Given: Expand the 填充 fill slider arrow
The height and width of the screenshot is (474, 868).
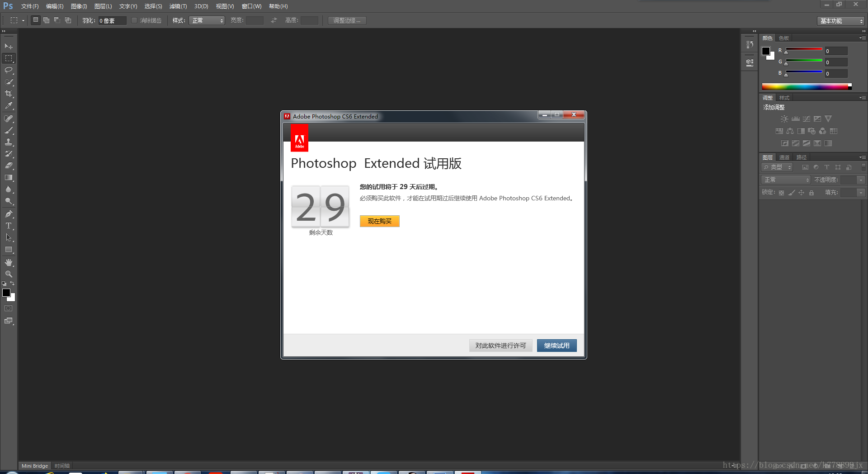Looking at the screenshot, I should pyautogui.click(x=861, y=193).
